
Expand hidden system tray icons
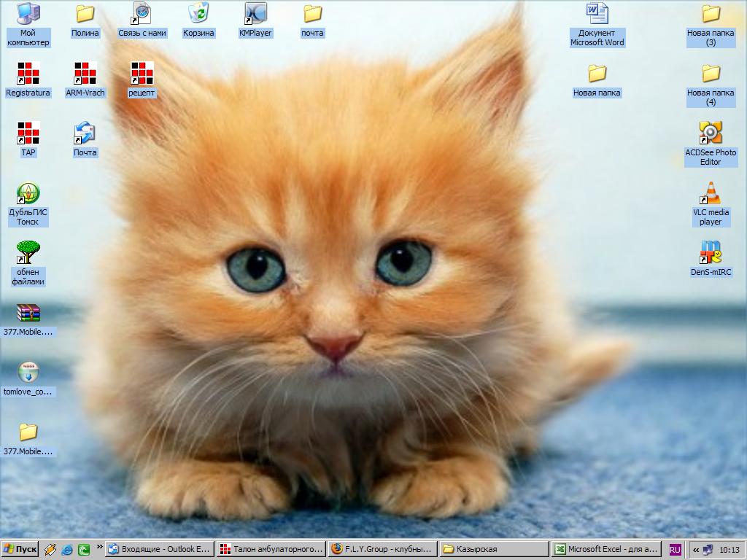[x=695, y=550]
